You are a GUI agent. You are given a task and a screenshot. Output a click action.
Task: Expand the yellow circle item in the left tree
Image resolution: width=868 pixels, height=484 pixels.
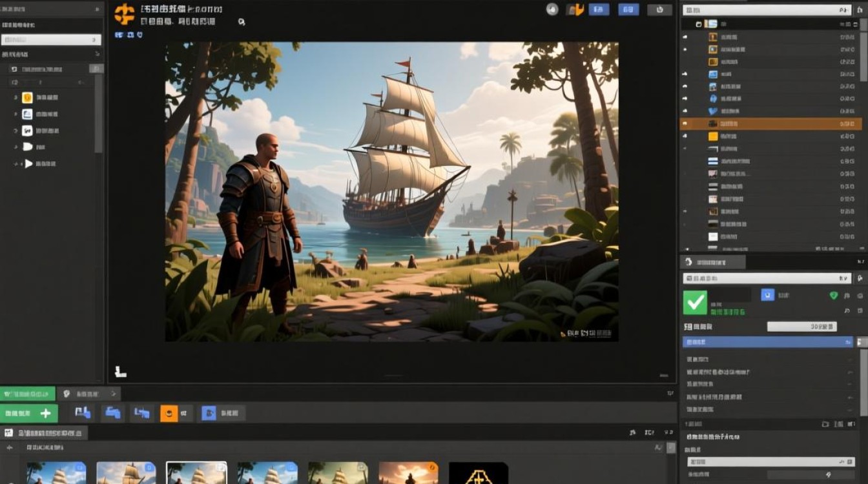point(15,97)
